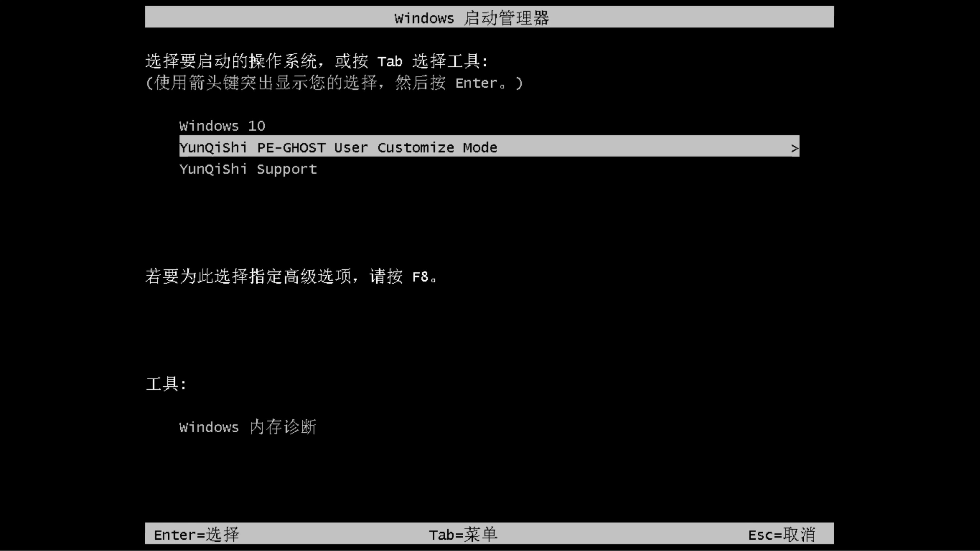
Task: Highlight Windows 10 with arrow key
Action: coord(222,126)
